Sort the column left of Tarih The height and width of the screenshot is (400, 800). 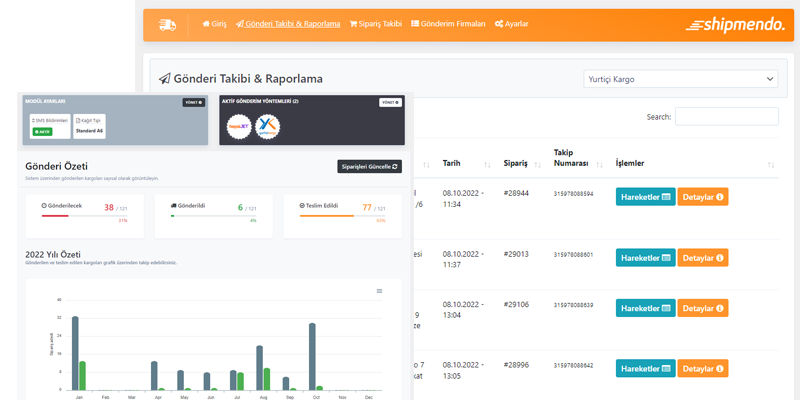pos(427,164)
